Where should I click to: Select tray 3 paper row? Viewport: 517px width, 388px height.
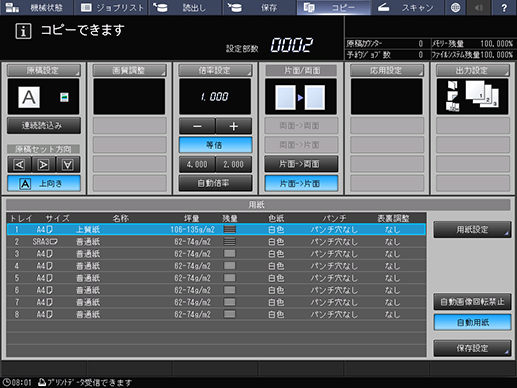[216, 254]
